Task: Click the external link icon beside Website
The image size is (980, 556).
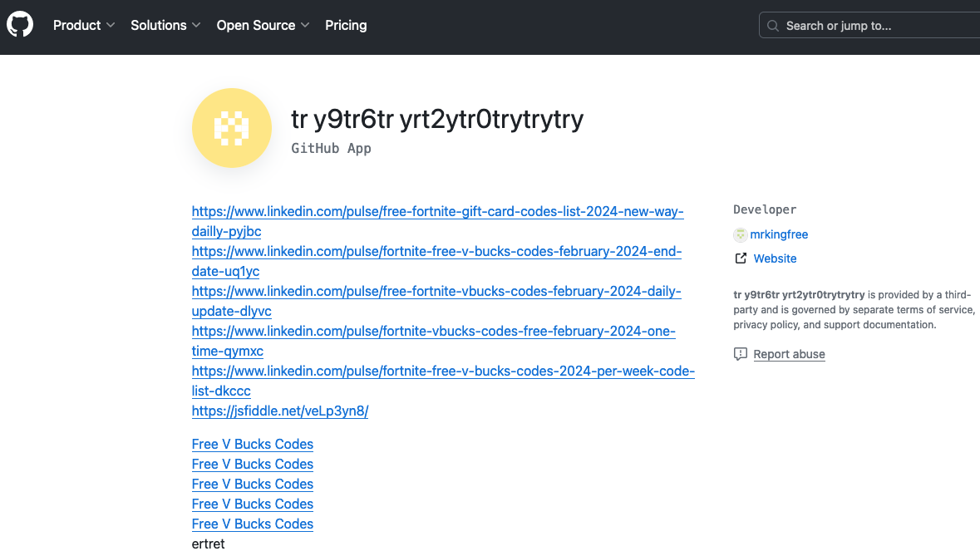Action: (x=741, y=258)
